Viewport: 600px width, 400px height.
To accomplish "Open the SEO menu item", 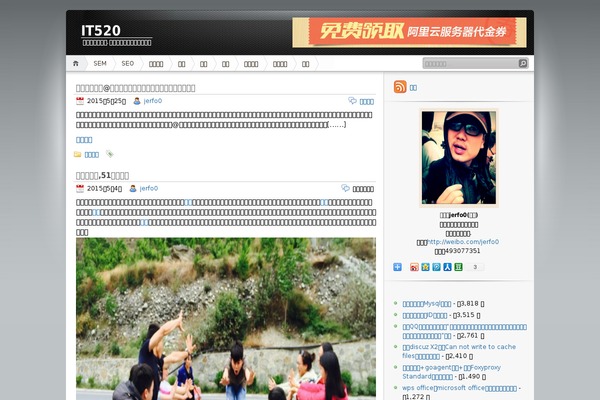I will pyautogui.click(x=128, y=64).
